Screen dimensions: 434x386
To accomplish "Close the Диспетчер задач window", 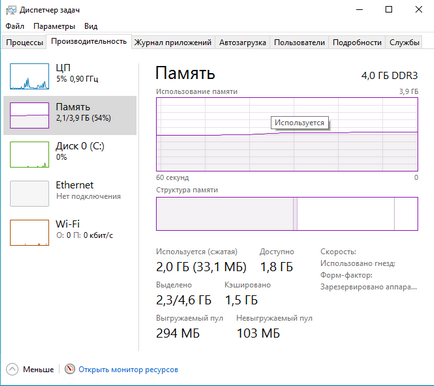I will click(418, 10).
